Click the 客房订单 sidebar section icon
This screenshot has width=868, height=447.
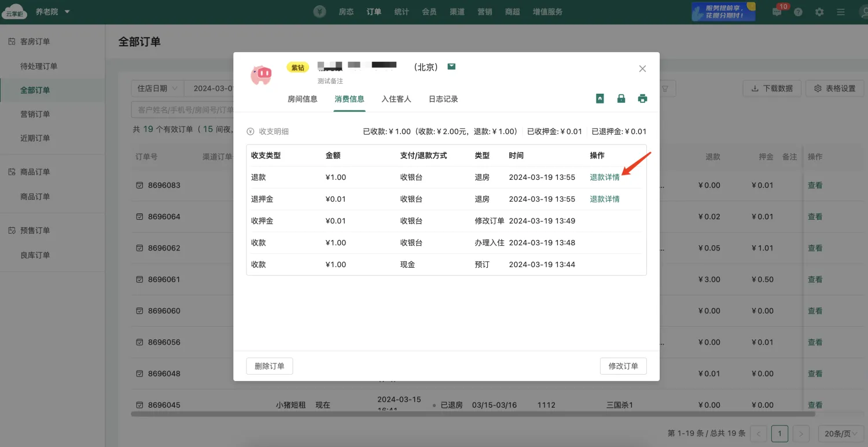(12, 42)
